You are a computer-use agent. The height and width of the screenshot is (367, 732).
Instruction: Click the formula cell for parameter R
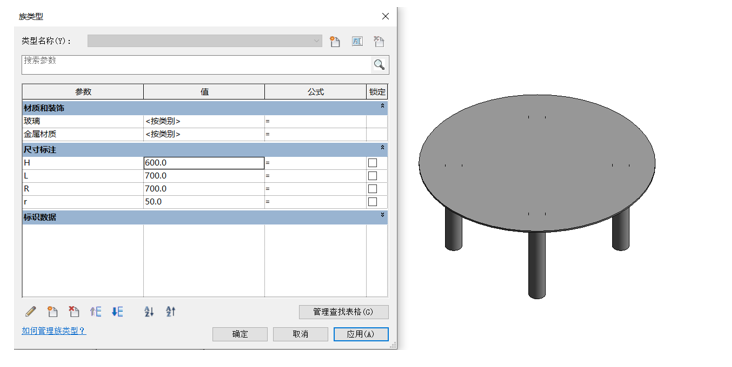tap(316, 189)
